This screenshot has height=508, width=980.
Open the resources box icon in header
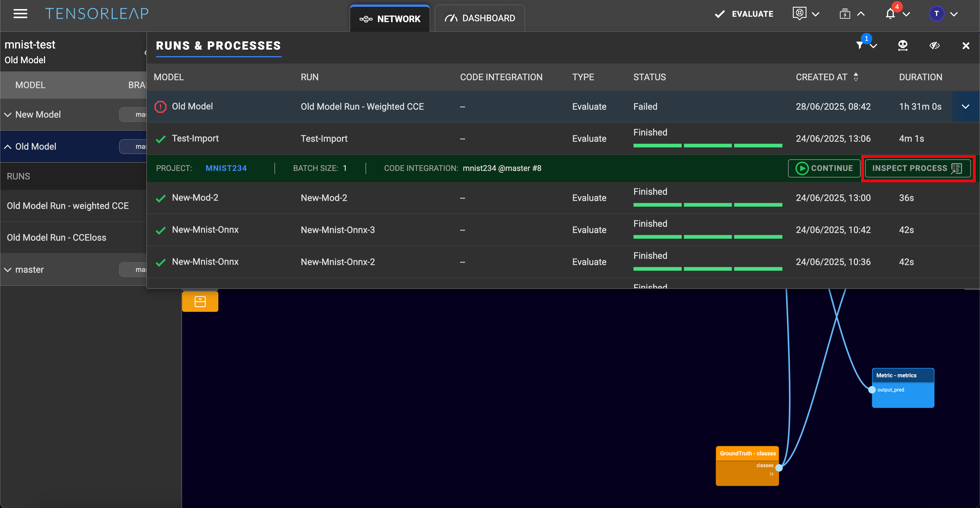(x=844, y=14)
